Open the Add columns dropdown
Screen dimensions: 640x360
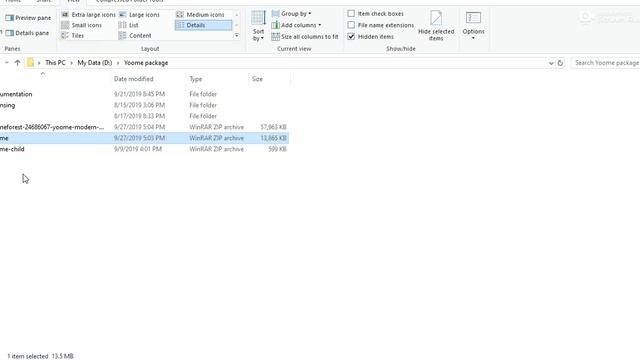[296, 25]
